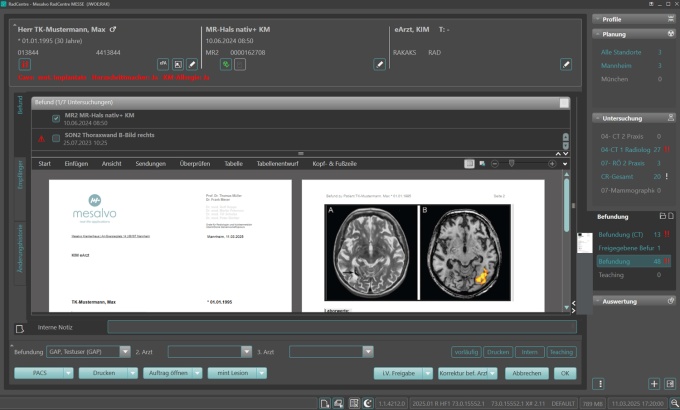Open the Sendungen ribbon tab
The width and height of the screenshot is (680, 410).
[x=150, y=164]
